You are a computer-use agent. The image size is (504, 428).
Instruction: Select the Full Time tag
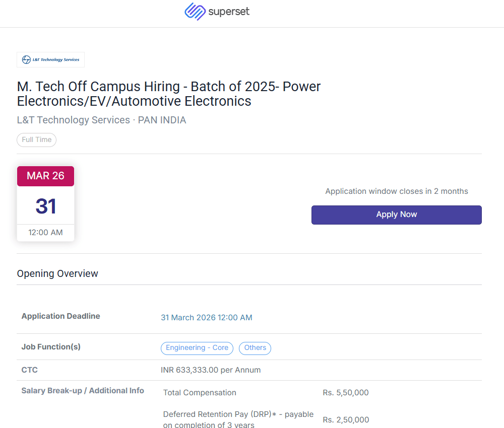point(37,139)
